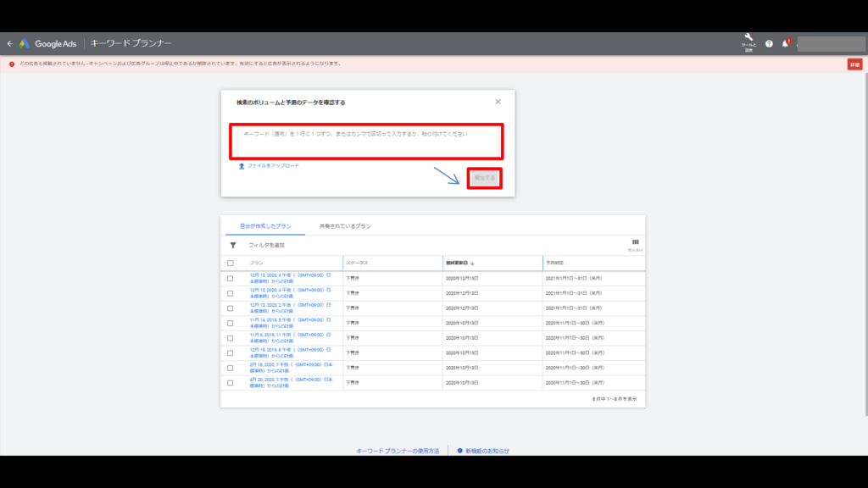Select the 自分が作成したプラン tab
The height and width of the screenshot is (488, 868).
tap(265, 226)
